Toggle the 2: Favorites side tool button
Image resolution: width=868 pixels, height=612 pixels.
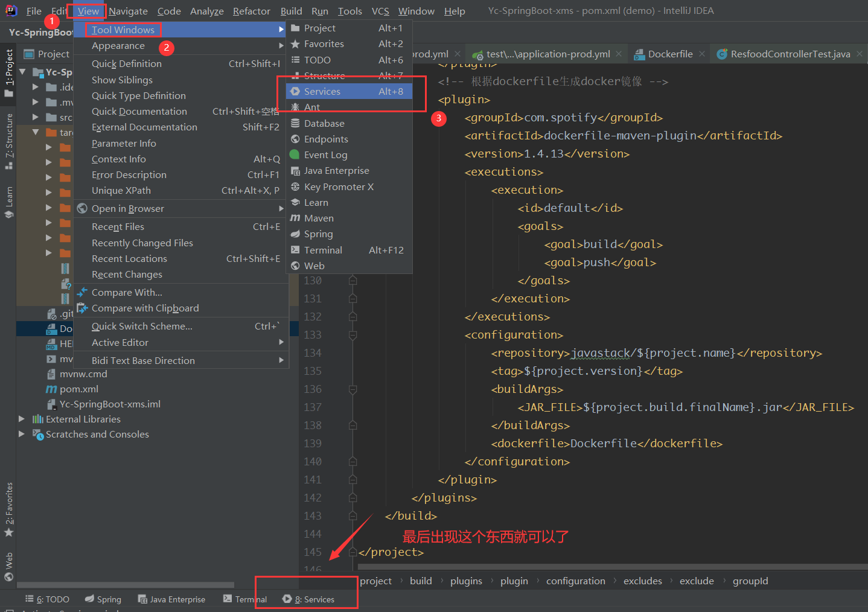point(8,510)
